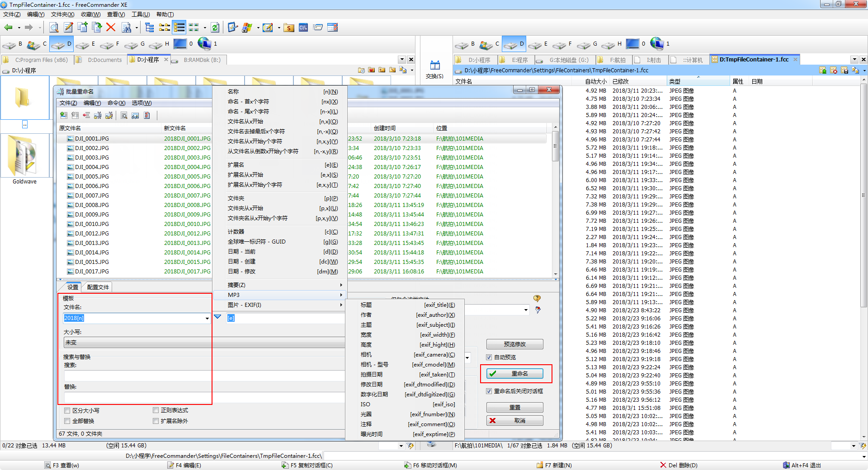
Task: Click the preview magnifier icon in batch rename toolbar
Action: [x=124, y=116]
